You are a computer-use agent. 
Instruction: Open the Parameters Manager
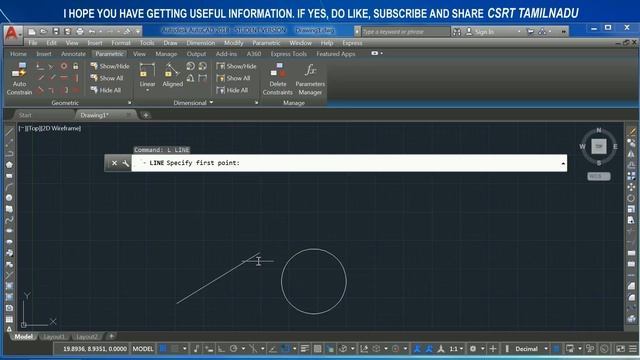310,79
